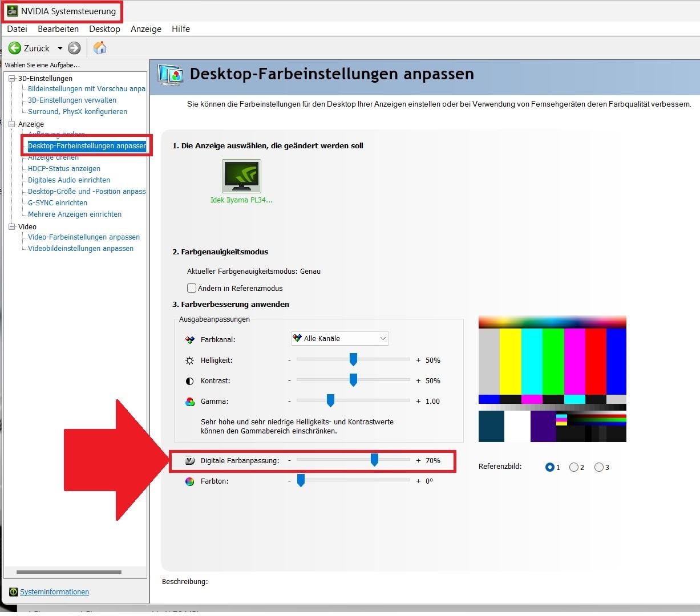Select Desktop-Farbeinstellungen anpassen tree item
The height and width of the screenshot is (616, 700).
[x=87, y=146]
